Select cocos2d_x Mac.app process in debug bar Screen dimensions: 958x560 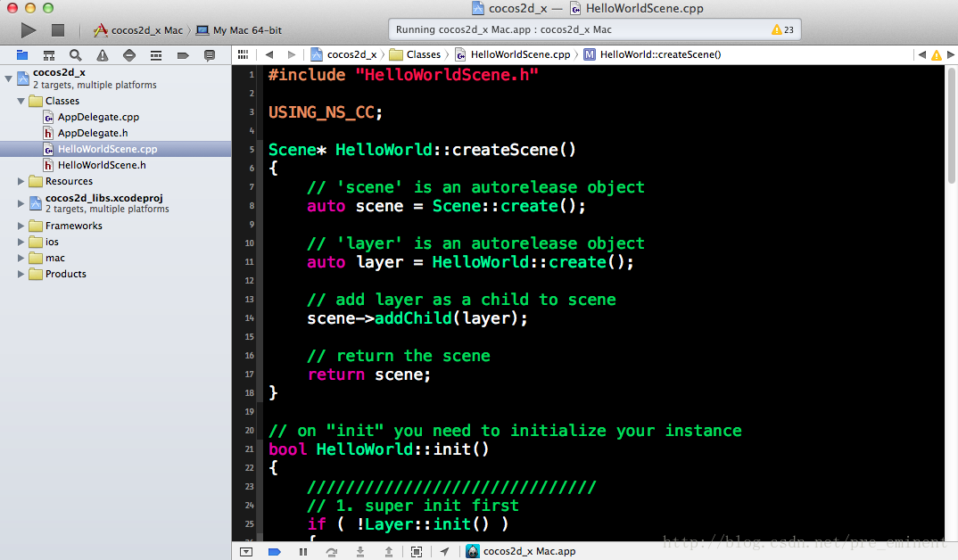tap(521, 551)
